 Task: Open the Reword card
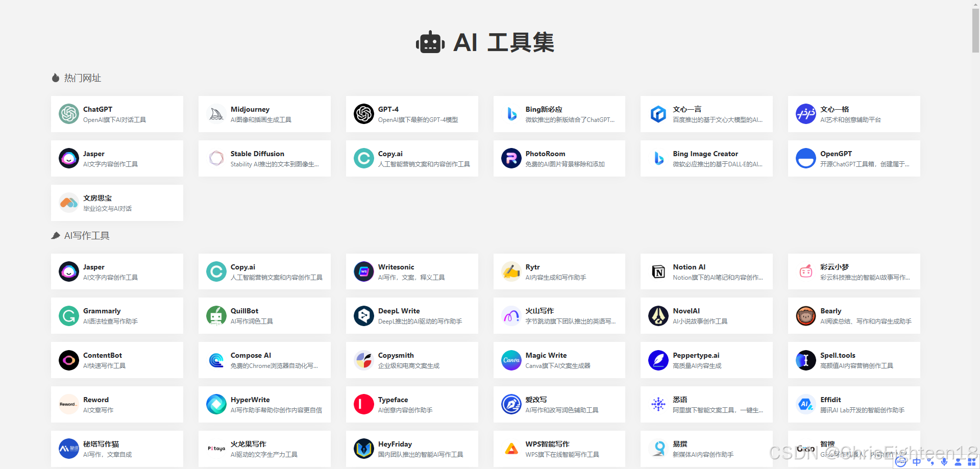[x=117, y=405]
